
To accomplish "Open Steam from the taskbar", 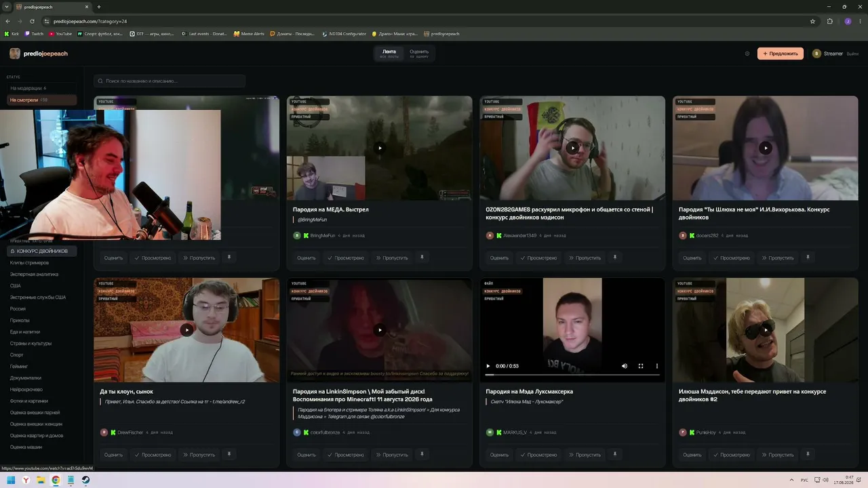I will click(x=85, y=480).
